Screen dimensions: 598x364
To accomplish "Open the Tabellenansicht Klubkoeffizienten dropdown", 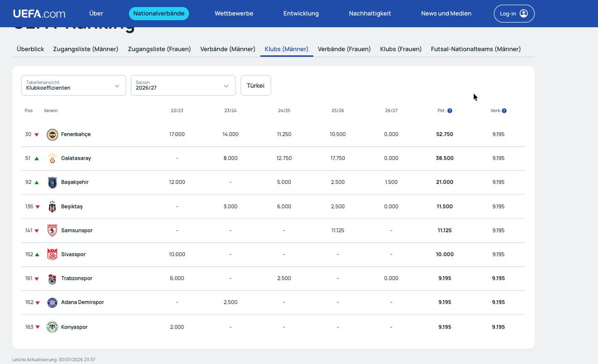I will click(74, 85).
